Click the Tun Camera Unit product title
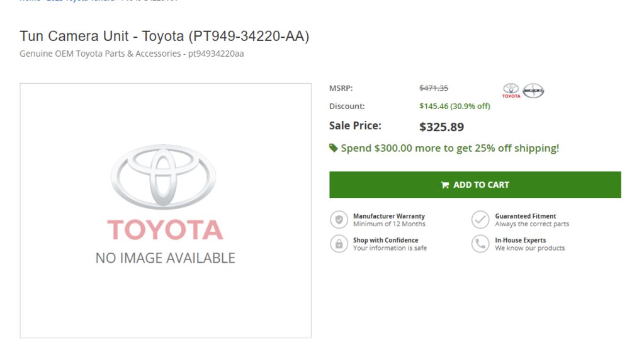 point(164,36)
